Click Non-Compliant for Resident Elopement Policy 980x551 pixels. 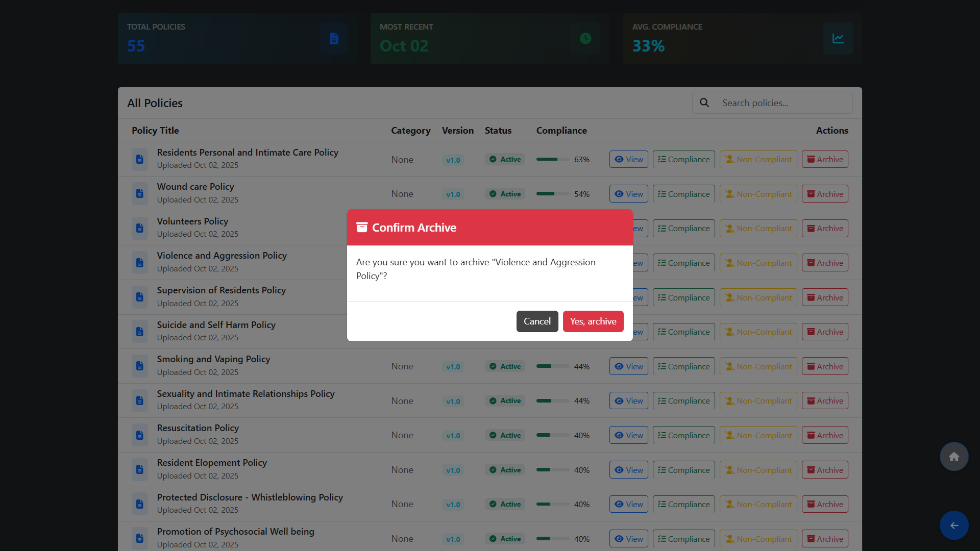[758, 470]
